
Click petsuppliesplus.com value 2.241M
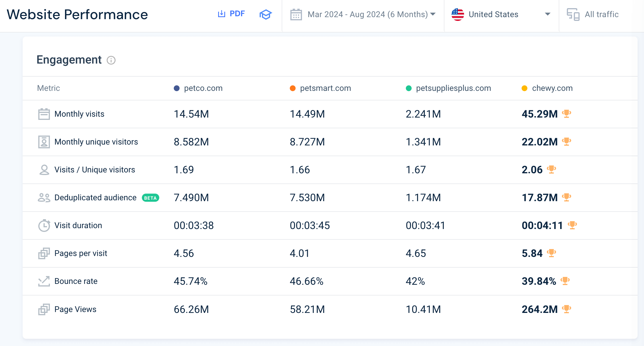(x=423, y=114)
